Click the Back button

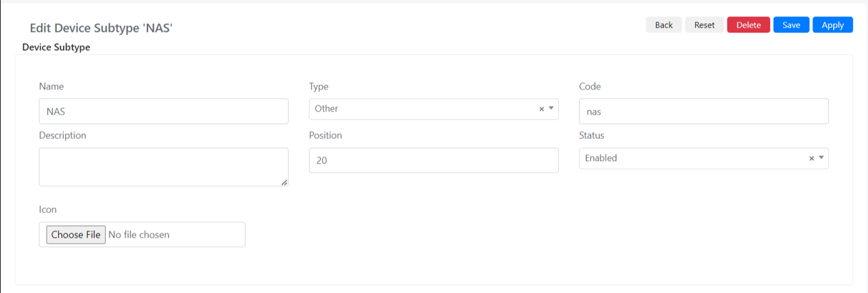[664, 25]
